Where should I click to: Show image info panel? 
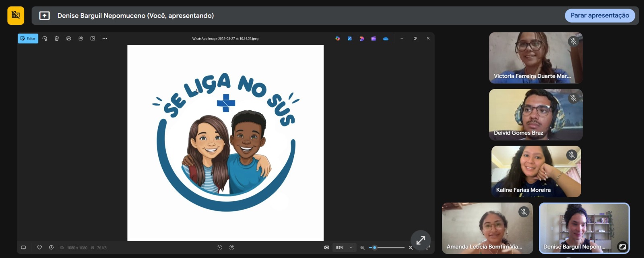point(51,248)
